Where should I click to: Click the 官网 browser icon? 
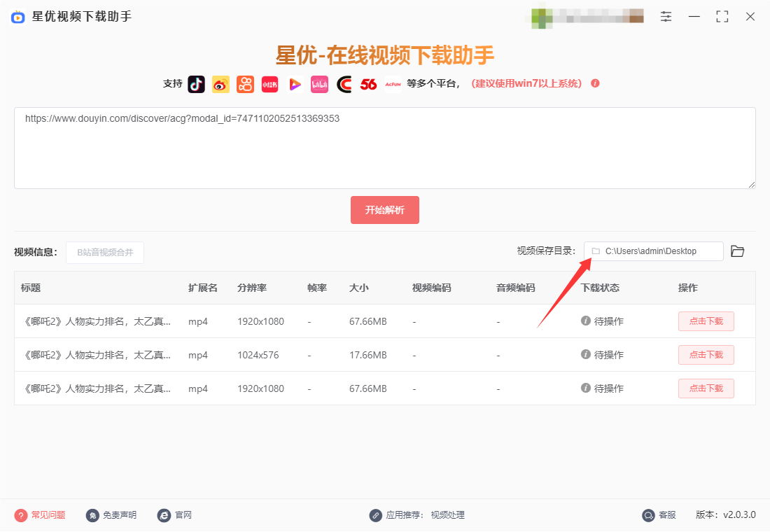(164, 515)
